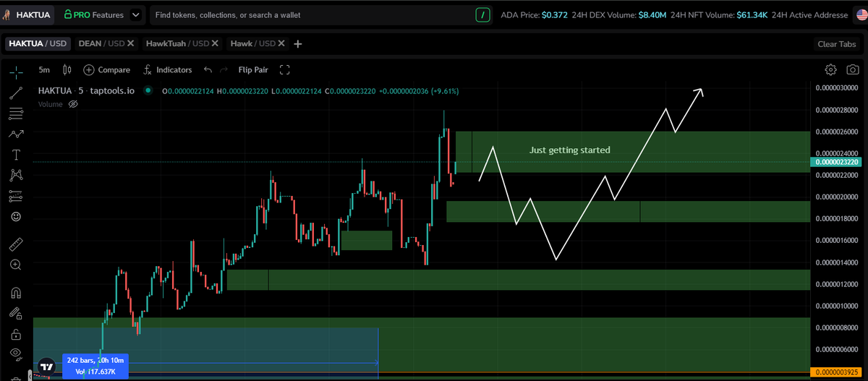Toggle stay in drawing mode
The image size is (868, 381).
click(16, 314)
